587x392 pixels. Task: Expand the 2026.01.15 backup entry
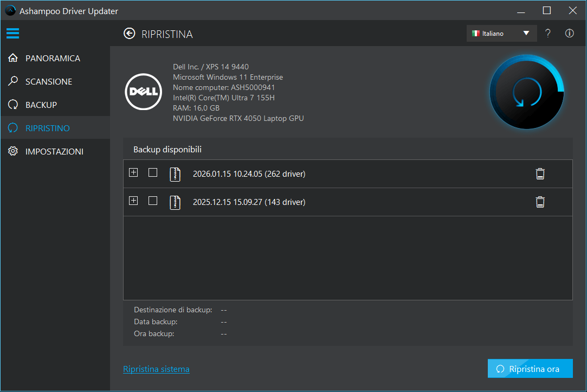pyautogui.click(x=133, y=172)
